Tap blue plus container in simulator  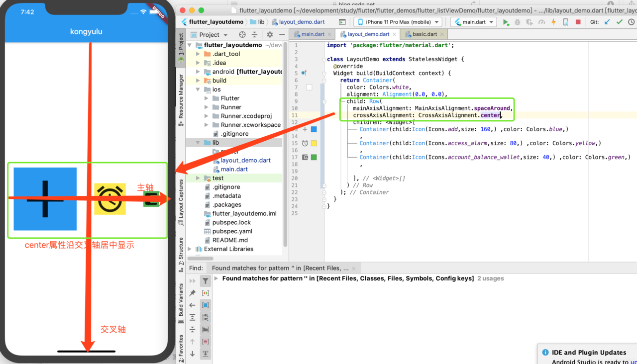45,199
